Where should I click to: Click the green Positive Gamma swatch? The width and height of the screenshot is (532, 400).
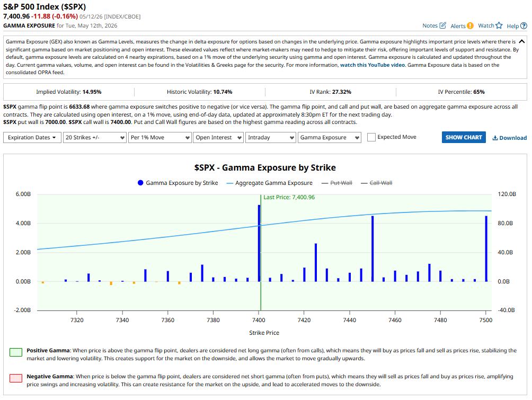[16, 352]
